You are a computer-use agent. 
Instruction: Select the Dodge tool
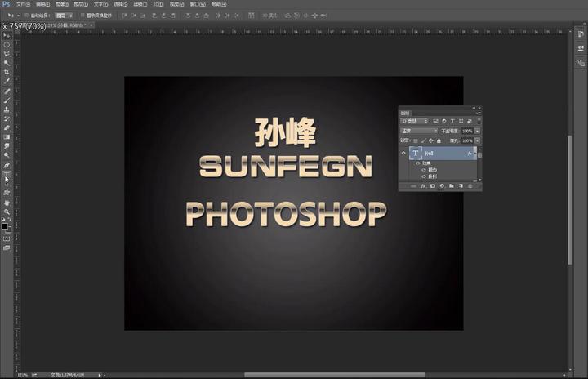click(7, 154)
